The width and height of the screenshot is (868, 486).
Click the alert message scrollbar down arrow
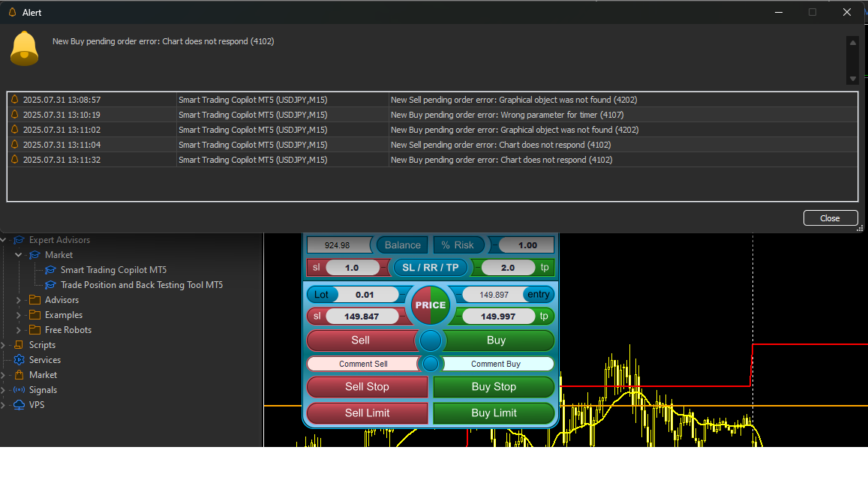[x=852, y=79]
